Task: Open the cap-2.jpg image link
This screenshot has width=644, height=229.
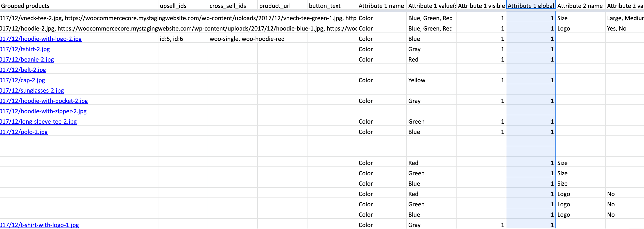Action: pos(22,80)
